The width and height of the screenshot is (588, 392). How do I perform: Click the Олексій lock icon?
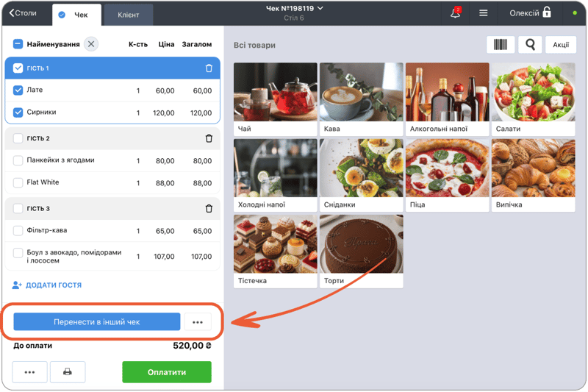pos(547,13)
